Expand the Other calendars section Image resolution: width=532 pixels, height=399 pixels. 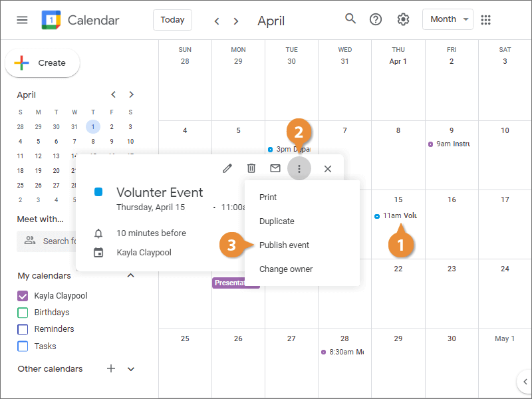[x=131, y=369]
